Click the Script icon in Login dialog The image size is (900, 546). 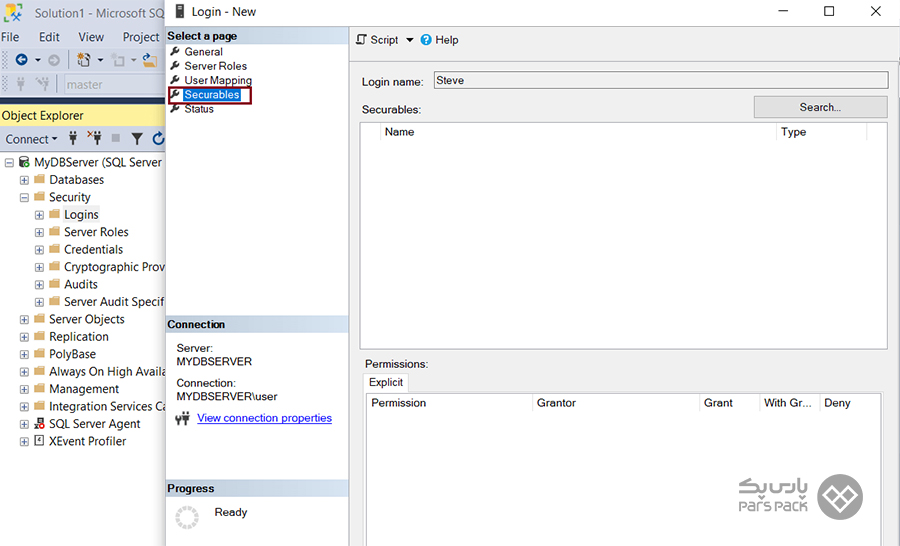(361, 40)
